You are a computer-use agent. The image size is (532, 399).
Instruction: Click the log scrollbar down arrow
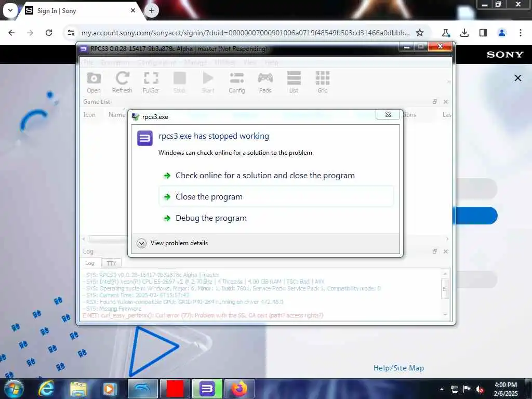pyautogui.click(x=445, y=315)
